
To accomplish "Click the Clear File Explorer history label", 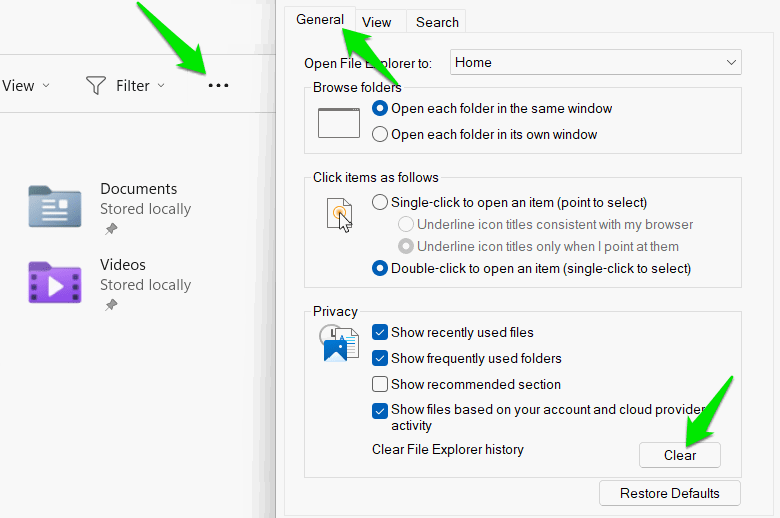I will click(x=448, y=449).
